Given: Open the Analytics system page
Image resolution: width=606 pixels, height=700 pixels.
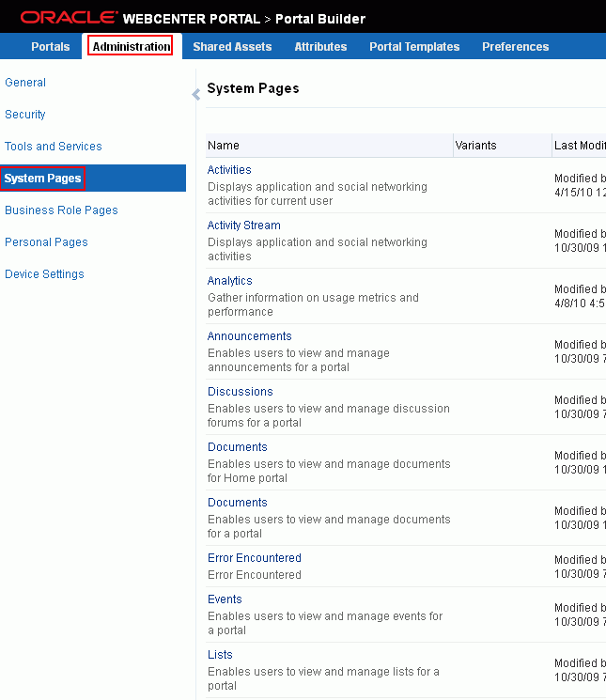Looking at the screenshot, I should 230,281.
